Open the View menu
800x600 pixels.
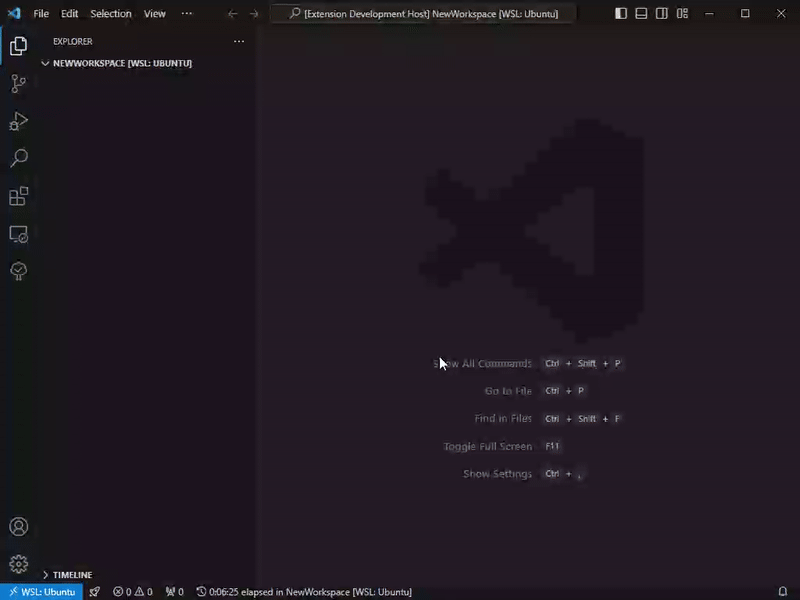click(155, 14)
